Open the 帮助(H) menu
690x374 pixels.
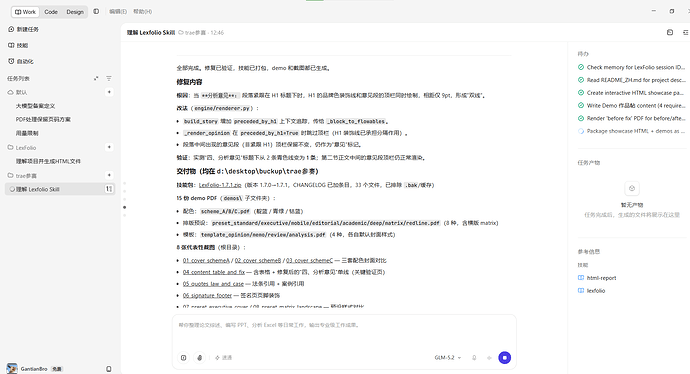pyautogui.click(x=142, y=12)
